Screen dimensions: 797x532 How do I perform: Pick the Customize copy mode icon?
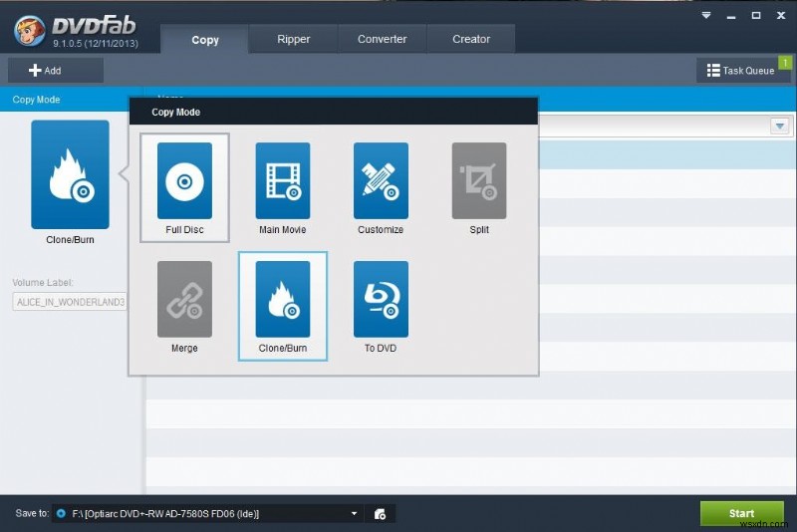tap(381, 181)
